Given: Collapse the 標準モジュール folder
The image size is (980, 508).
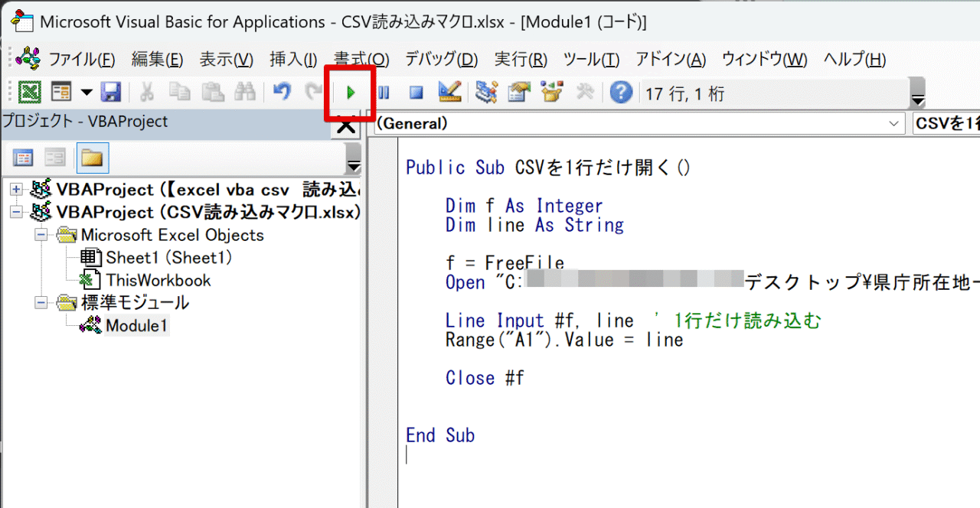Looking at the screenshot, I should [x=41, y=302].
